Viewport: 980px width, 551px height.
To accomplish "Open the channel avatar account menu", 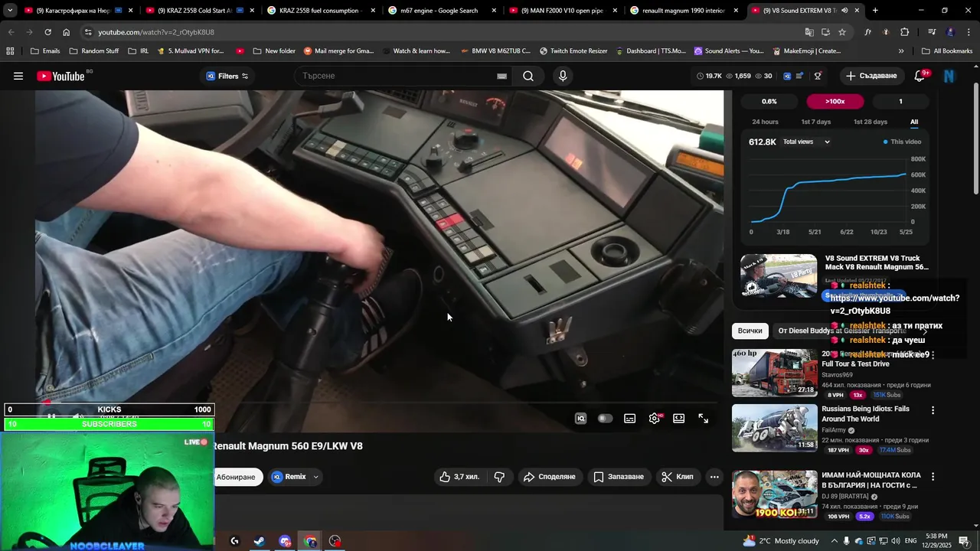I will pyautogui.click(x=949, y=76).
